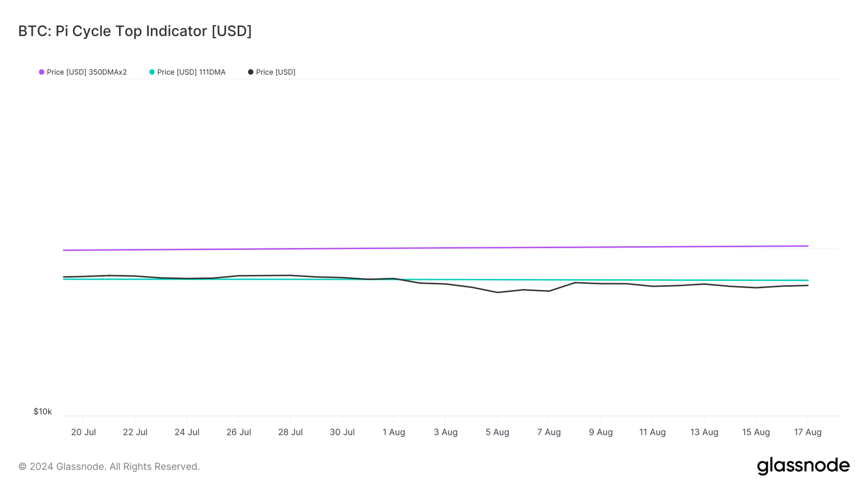
Task: Toggle the Price [USD] 111DMA legend entry
Action: tap(187, 72)
